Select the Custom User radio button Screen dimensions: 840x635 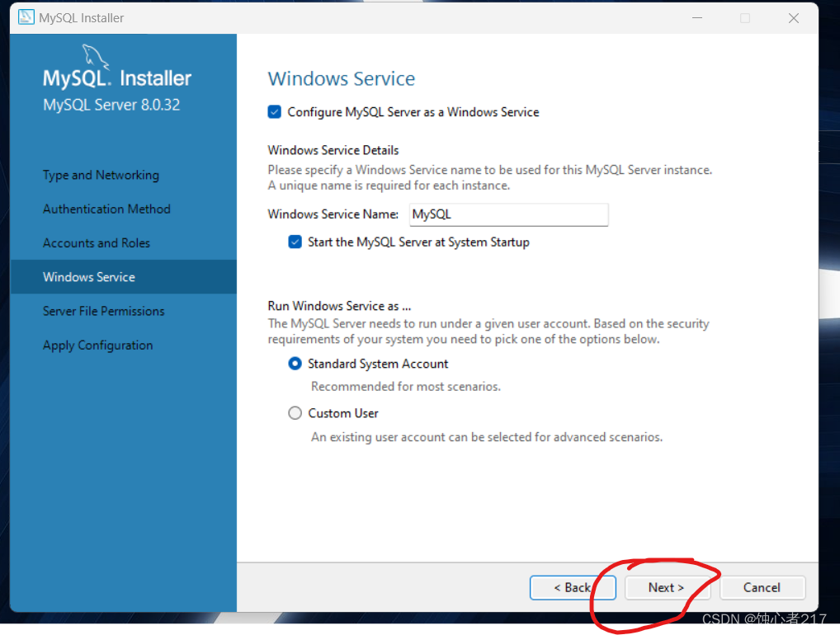[x=295, y=413]
